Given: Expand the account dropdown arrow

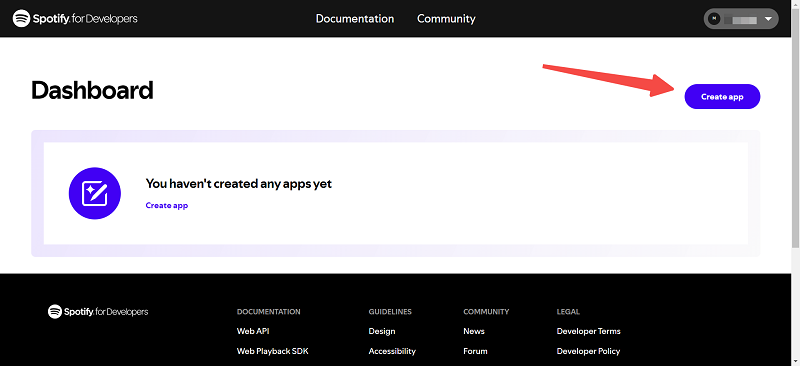Looking at the screenshot, I should (768, 19).
